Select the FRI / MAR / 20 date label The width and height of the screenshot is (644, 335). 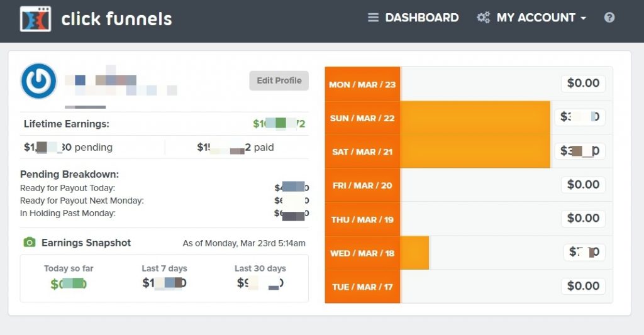click(x=362, y=185)
